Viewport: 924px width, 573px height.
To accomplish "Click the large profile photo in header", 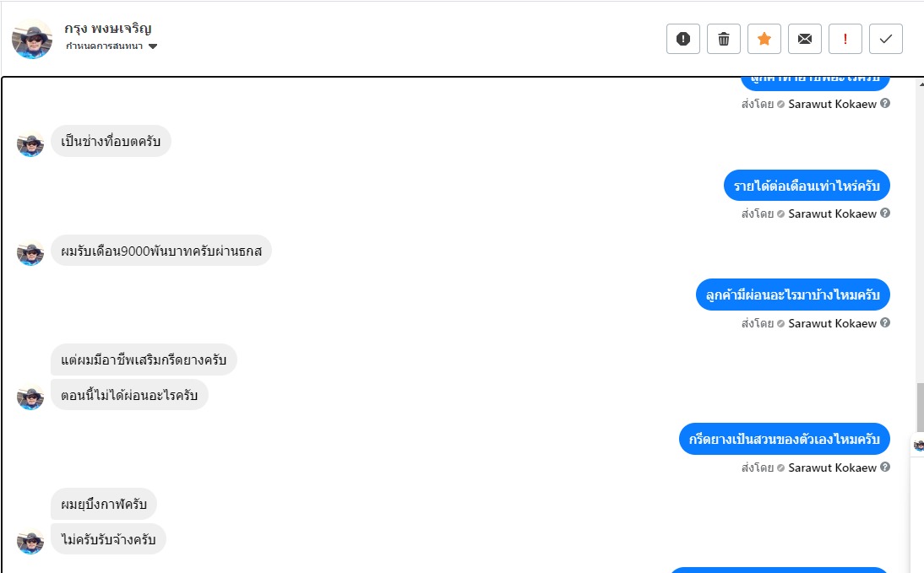I will [32, 39].
